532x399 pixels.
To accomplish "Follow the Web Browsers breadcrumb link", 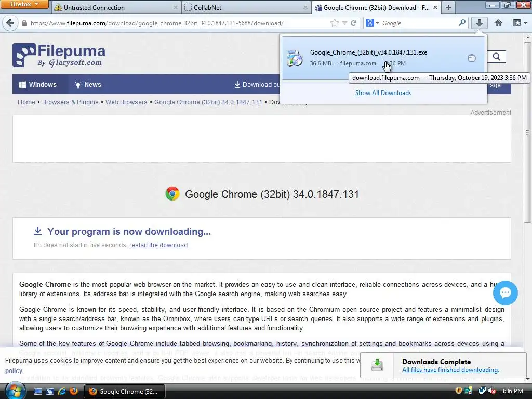I will 126,102.
